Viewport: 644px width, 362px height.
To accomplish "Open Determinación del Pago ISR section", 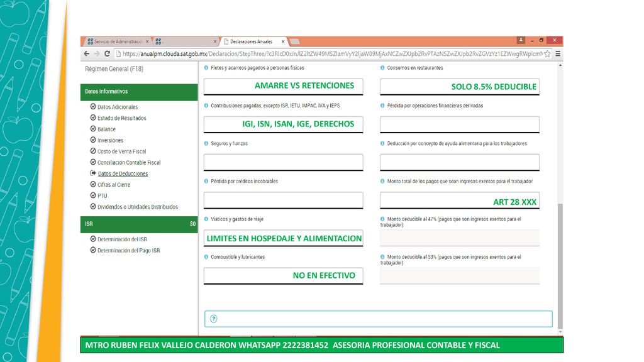I will click(128, 250).
